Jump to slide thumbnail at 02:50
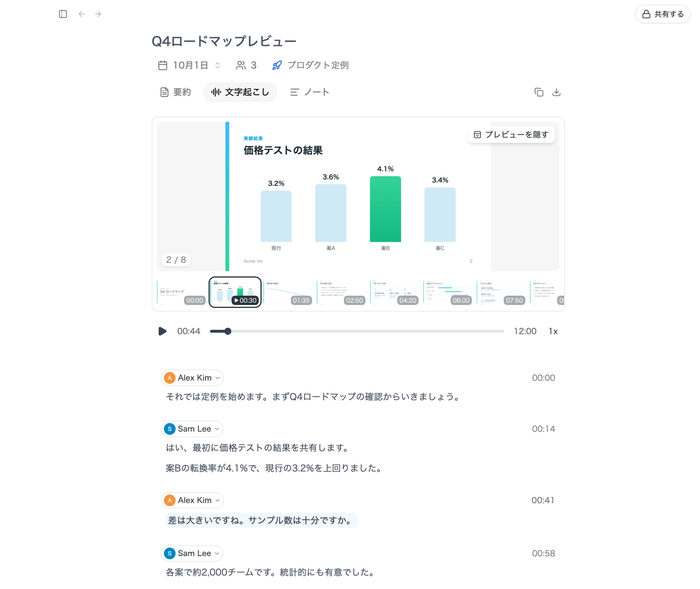 [341, 292]
